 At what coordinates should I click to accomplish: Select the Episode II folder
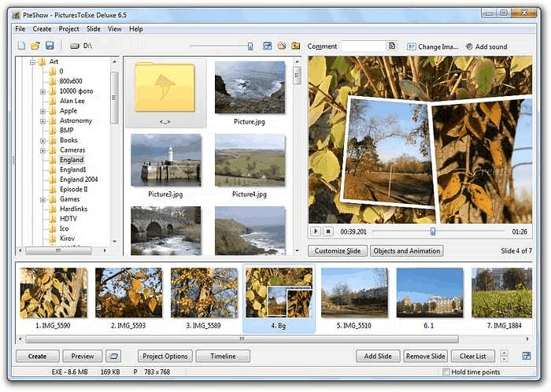pyautogui.click(x=73, y=190)
